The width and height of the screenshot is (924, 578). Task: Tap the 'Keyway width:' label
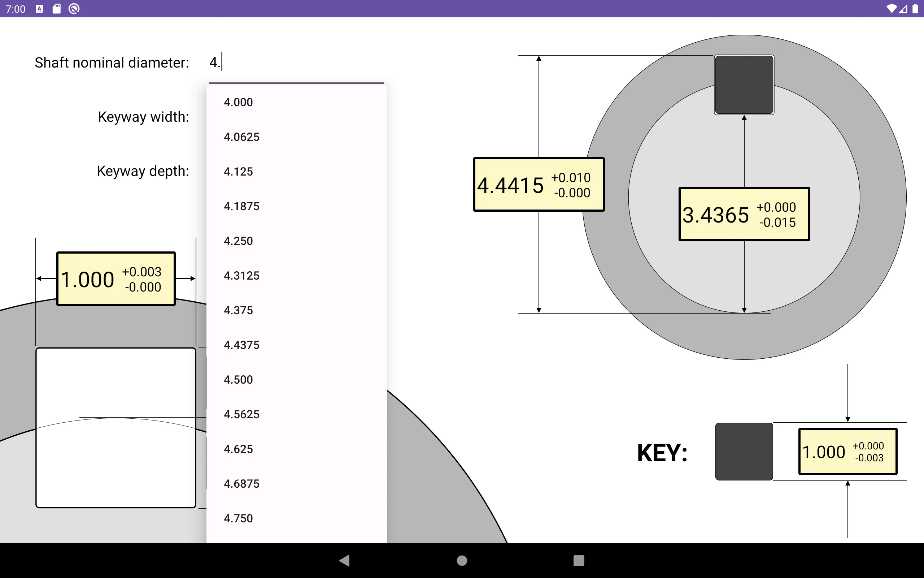(x=144, y=117)
